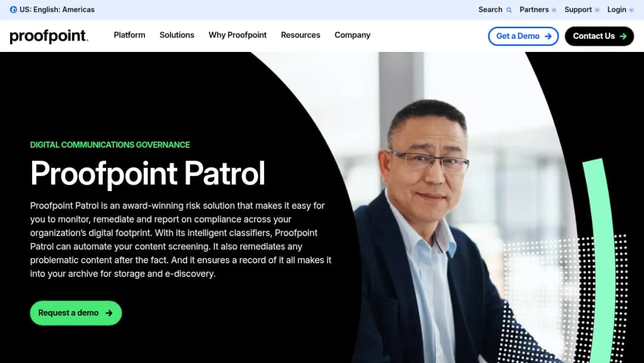The width and height of the screenshot is (644, 363).
Task: Expand the Partners dropdown chevron
Action: pyautogui.click(x=554, y=10)
